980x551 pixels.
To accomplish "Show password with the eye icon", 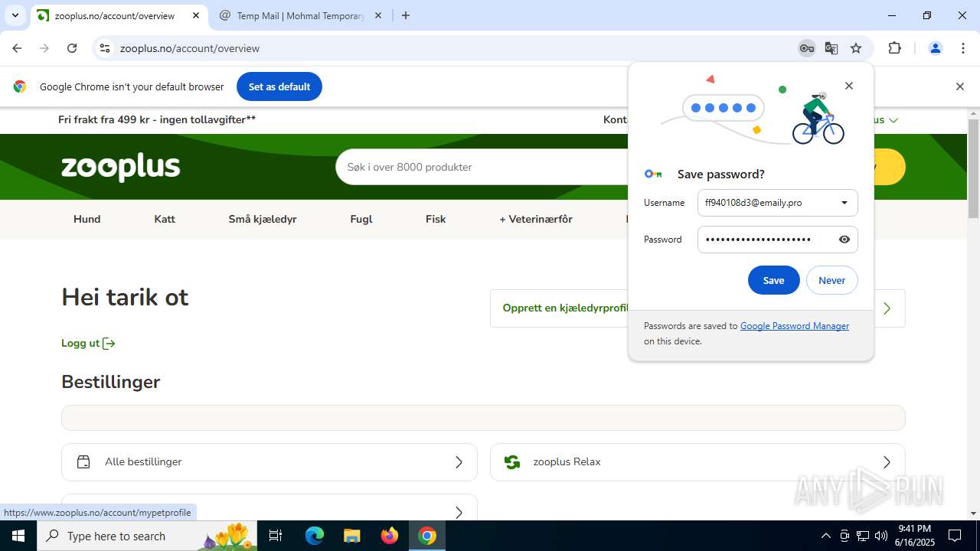I will click(x=844, y=240).
